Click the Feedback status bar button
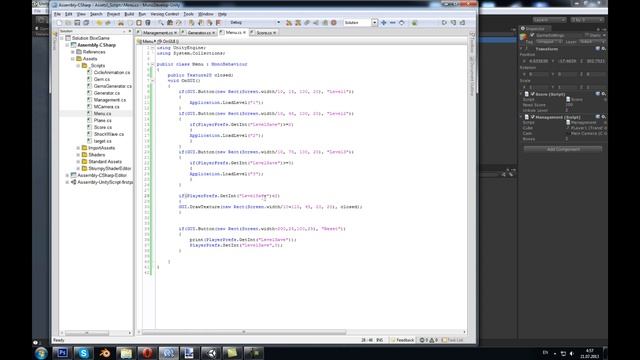This screenshot has height=360, width=640. (402, 340)
